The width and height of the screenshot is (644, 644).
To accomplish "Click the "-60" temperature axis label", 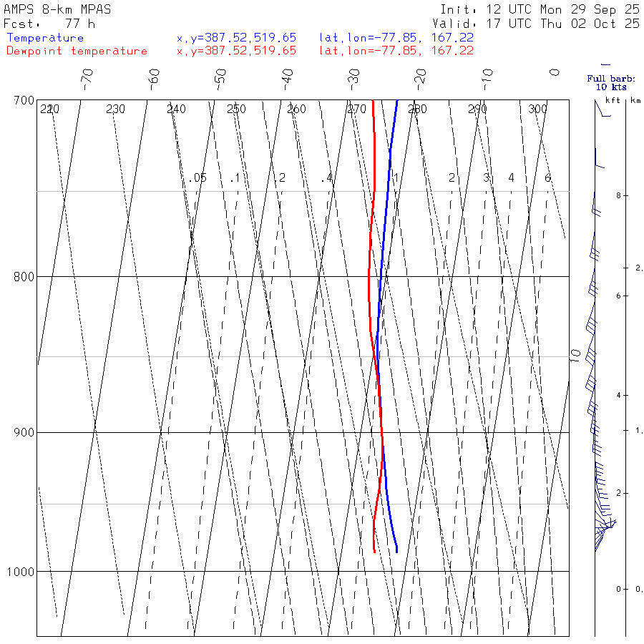I will click(154, 79).
